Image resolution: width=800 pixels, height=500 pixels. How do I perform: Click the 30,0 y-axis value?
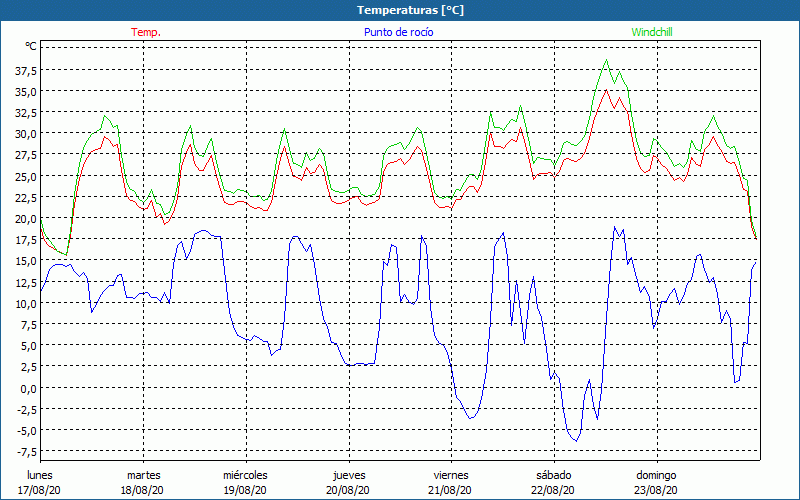pos(26,134)
